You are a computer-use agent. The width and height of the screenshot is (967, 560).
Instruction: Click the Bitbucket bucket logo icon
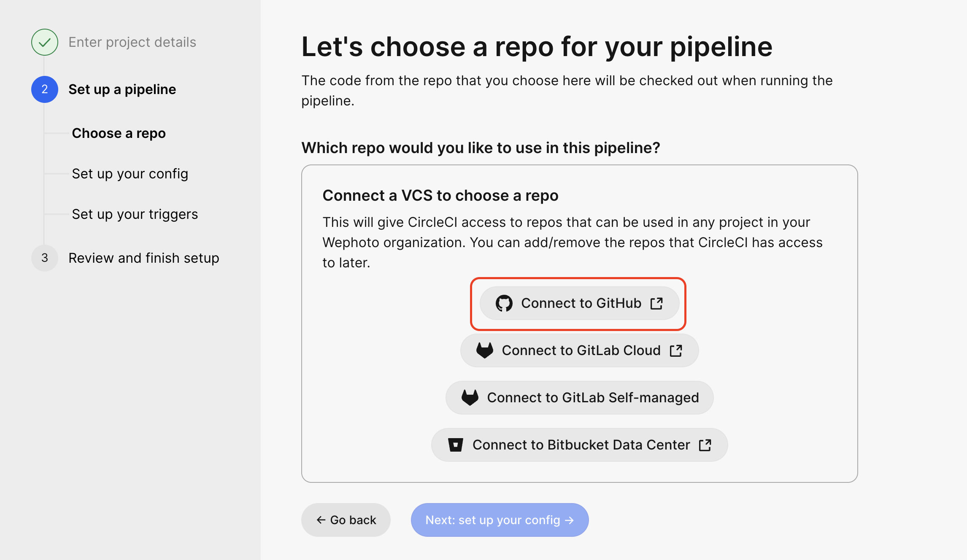455,445
